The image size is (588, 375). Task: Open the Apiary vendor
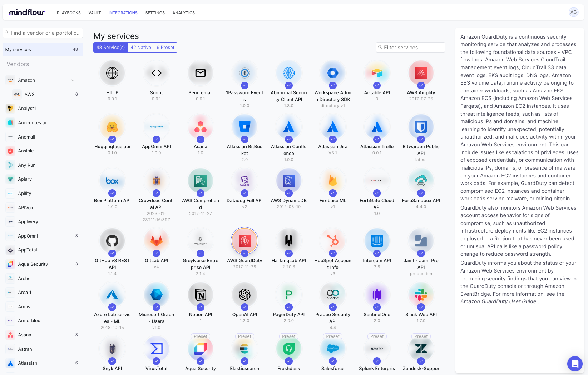point(43,179)
